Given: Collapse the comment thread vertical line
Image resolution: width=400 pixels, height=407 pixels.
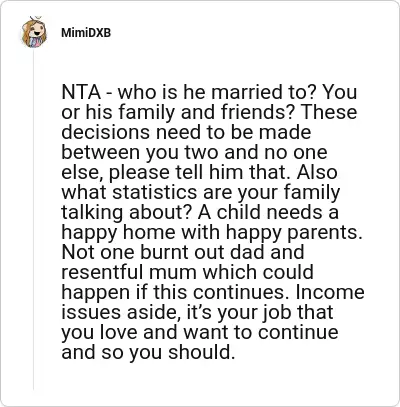Looking at the screenshot, I should click(34, 220).
